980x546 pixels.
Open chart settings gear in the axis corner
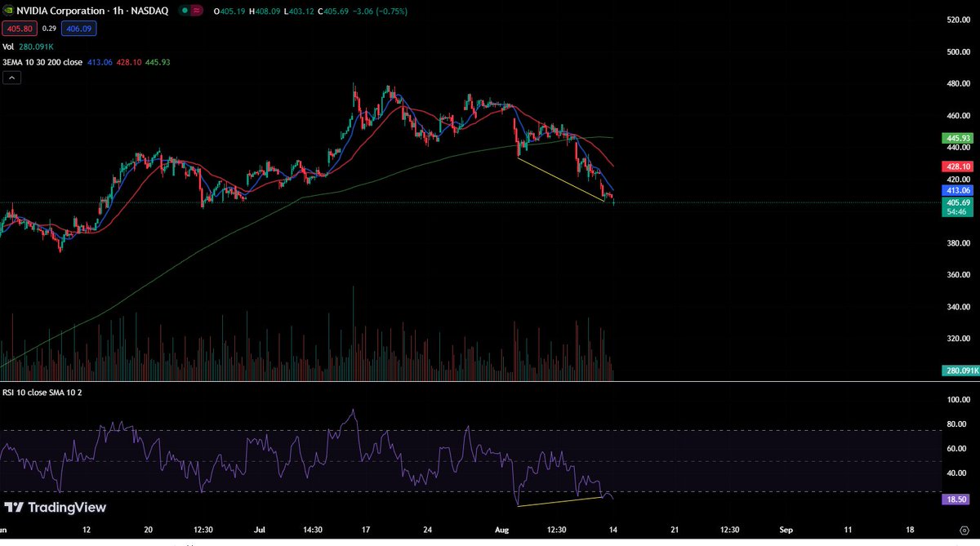point(964,530)
